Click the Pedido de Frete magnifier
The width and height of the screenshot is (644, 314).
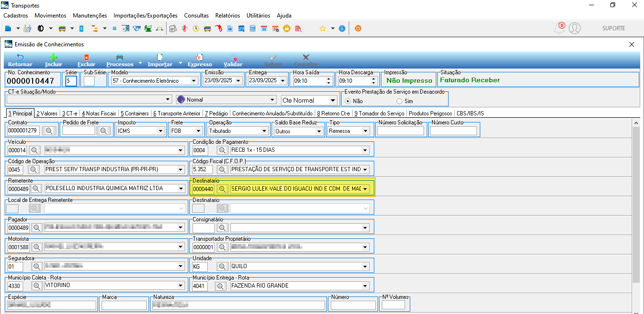click(x=103, y=131)
